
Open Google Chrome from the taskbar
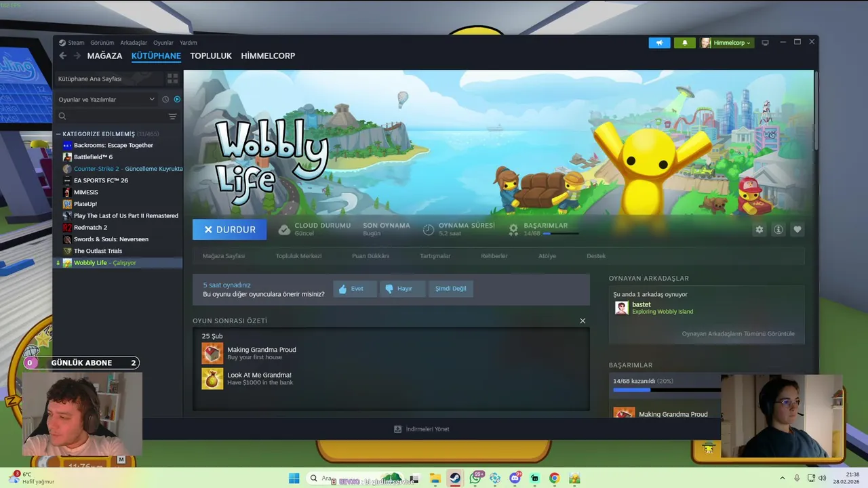[555, 479]
